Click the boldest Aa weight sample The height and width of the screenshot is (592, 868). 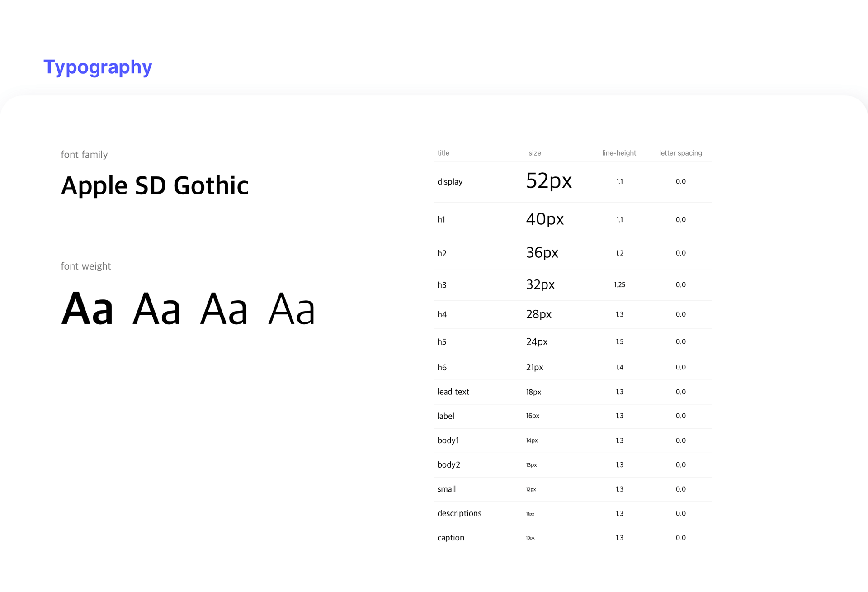87,309
